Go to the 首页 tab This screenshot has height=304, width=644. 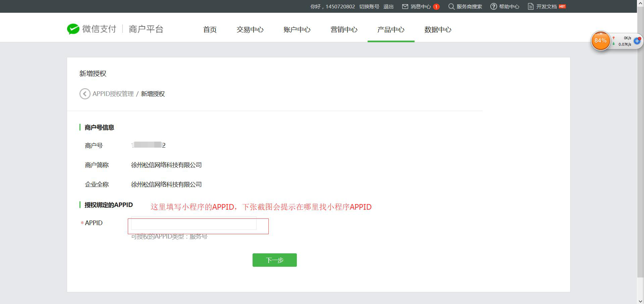[x=210, y=30]
